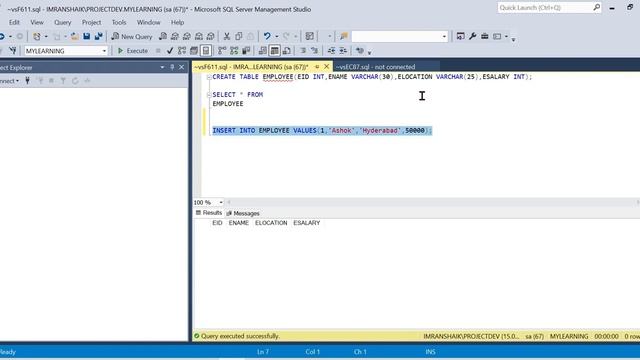This screenshot has width=640, height=360.
Task: Click the Object Explorer connect plug icon
Action: click(x=27, y=81)
